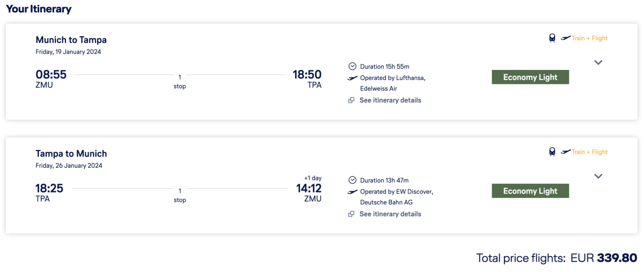Click the airline icon next to EW Discover operator
This screenshot has width=644, height=272.
[352, 192]
